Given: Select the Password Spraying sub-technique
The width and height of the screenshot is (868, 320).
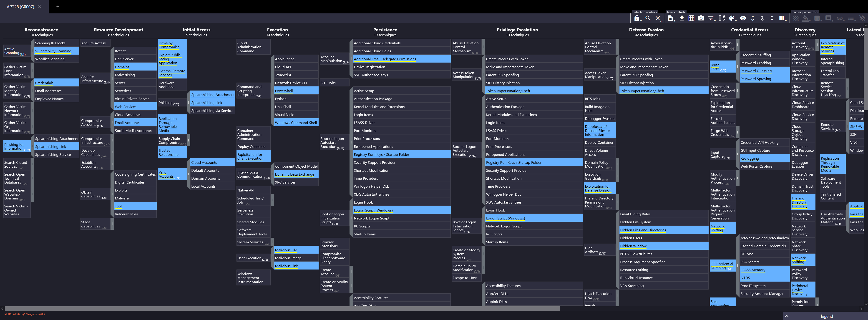Looking at the screenshot, I should [765, 79].
